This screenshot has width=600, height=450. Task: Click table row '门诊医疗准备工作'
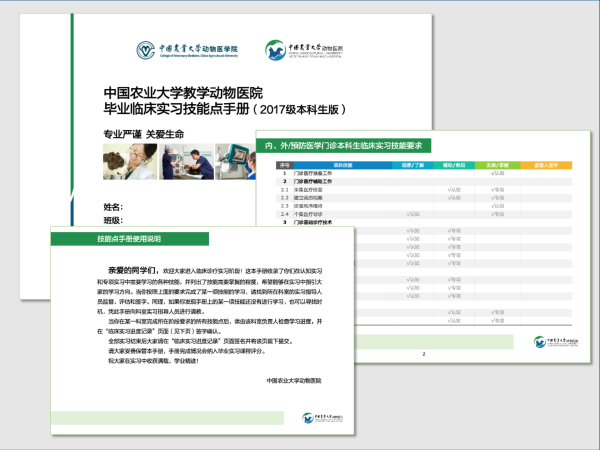click(424, 173)
